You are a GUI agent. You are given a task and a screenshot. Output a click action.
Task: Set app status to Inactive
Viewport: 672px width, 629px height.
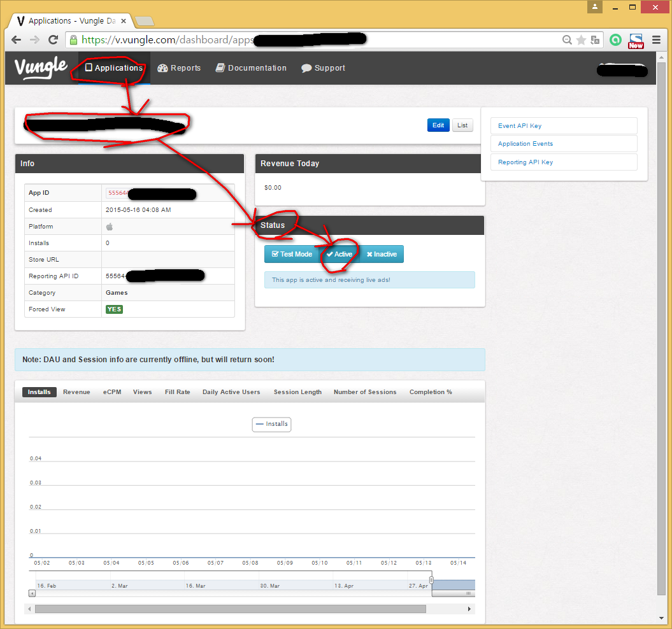pos(382,254)
